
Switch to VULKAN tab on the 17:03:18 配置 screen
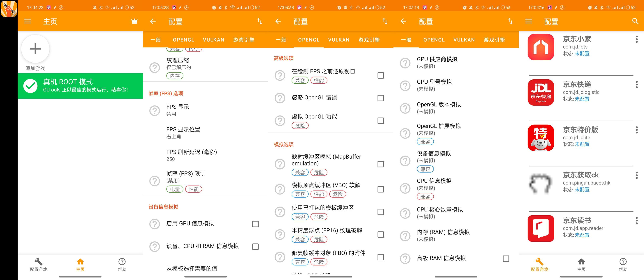(x=464, y=40)
